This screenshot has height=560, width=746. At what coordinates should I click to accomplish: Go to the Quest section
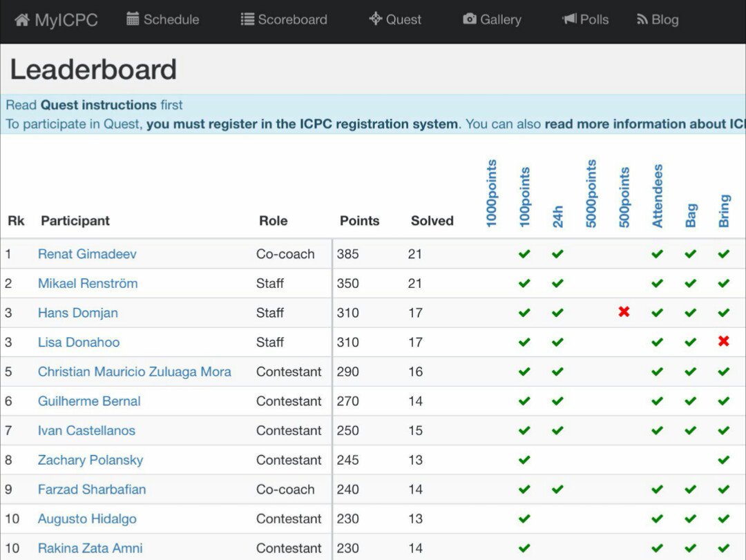point(395,19)
